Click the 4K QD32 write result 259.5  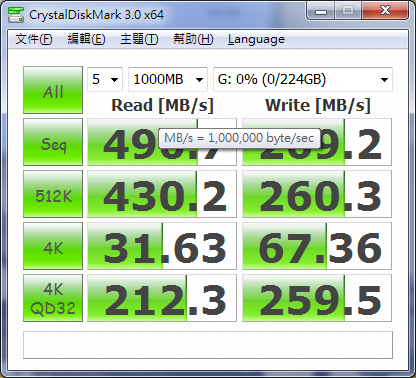coord(317,298)
